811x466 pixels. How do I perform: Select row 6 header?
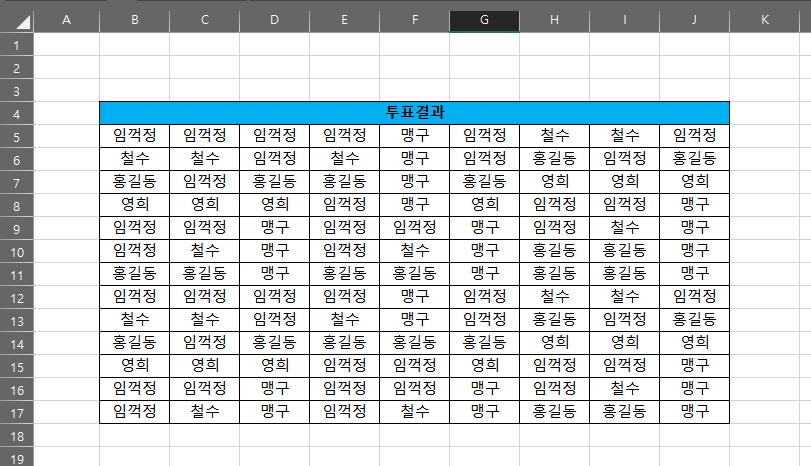[x=17, y=160]
